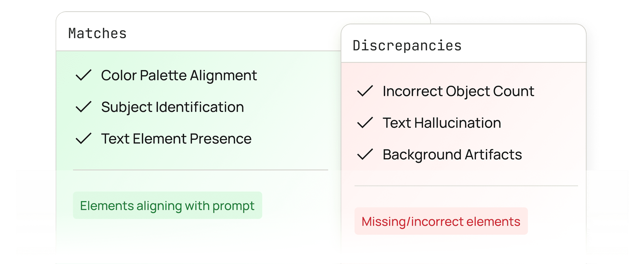Choose the Text Element Presence text label
Screen dimensions: 644x264
point(176,139)
